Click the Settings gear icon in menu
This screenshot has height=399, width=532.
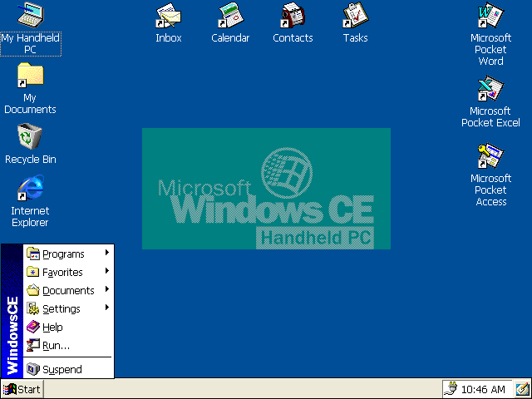tap(33, 308)
